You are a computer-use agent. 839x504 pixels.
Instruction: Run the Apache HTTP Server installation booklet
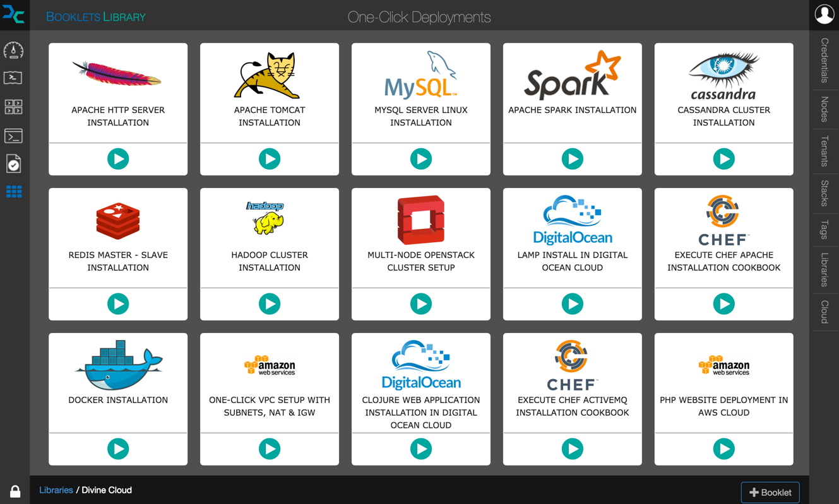pos(118,159)
